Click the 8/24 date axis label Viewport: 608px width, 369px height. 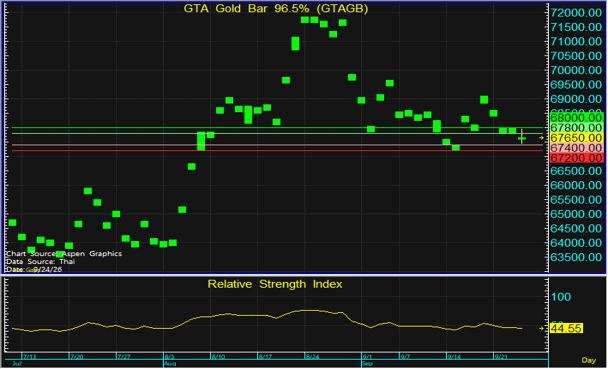(313, 357)
